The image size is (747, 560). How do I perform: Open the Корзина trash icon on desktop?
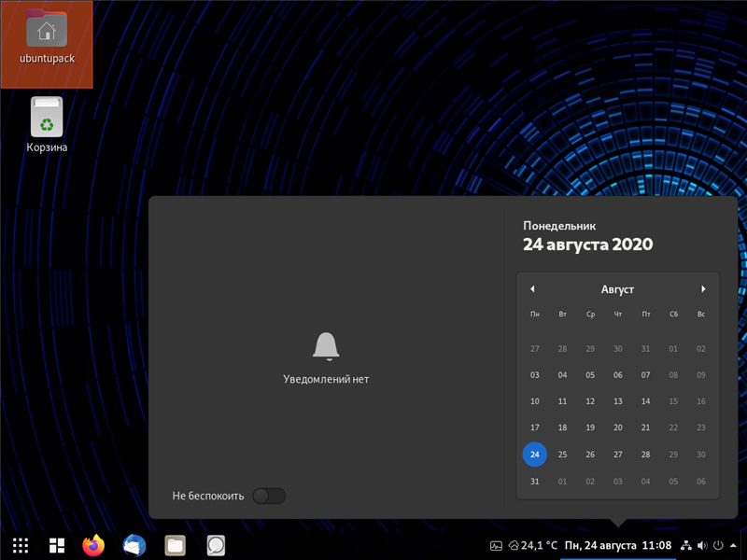point(47,125)
